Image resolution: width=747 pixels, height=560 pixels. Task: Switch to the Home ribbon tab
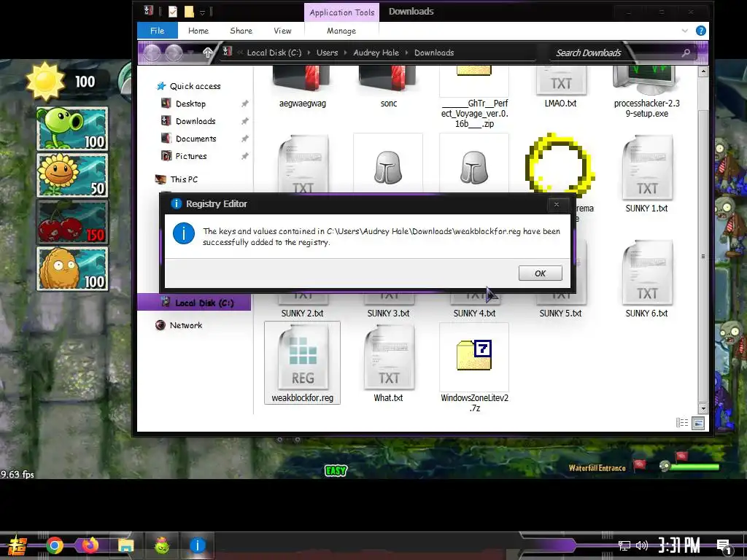tap(198, 31)
